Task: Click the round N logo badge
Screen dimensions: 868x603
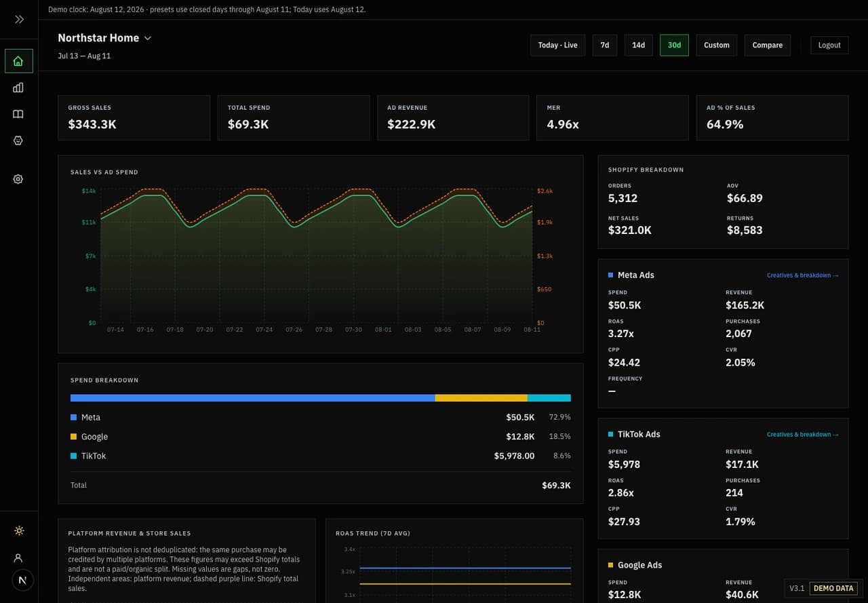Action: 22,581
